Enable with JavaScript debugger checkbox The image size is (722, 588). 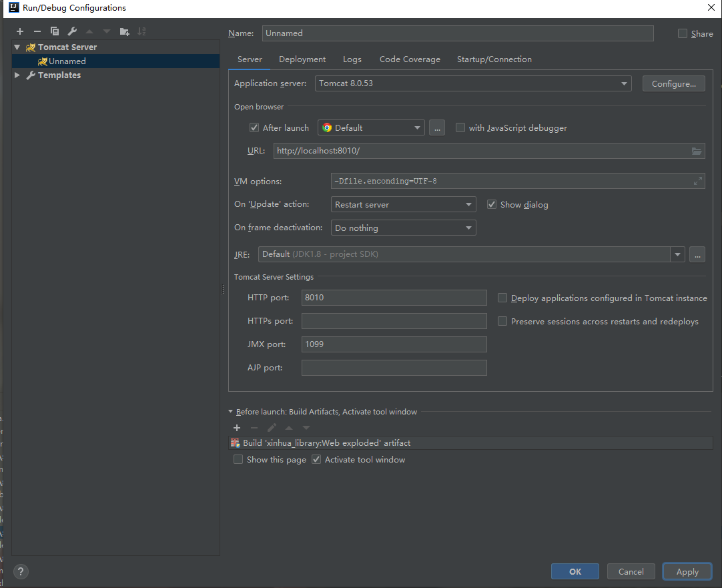(460, 127)
